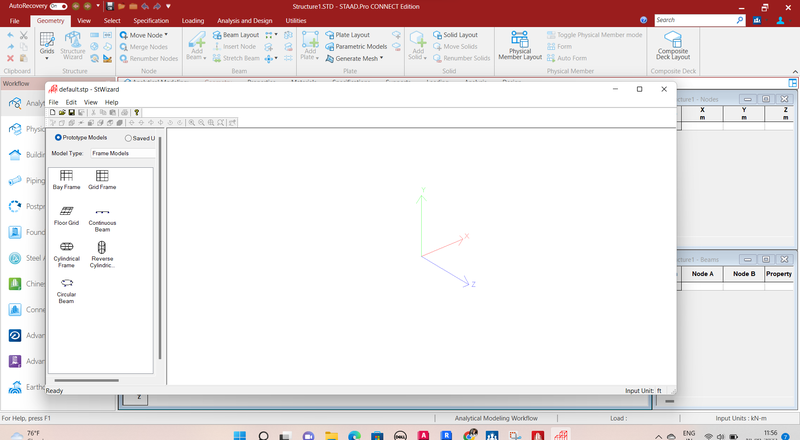Select the Circular Beam model
Screen dimensions: 800x440
[x=66, y=290]
